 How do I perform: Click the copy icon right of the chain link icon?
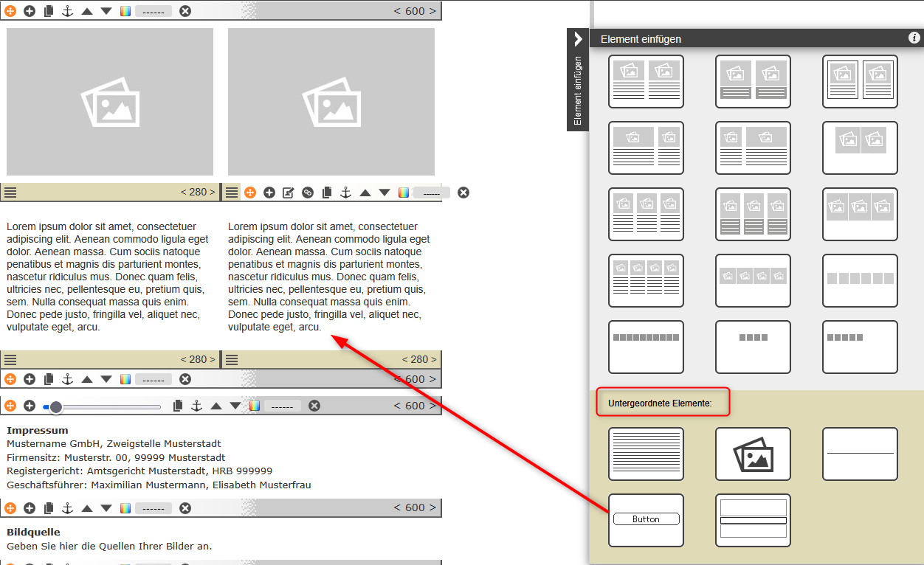coord(327,193)
